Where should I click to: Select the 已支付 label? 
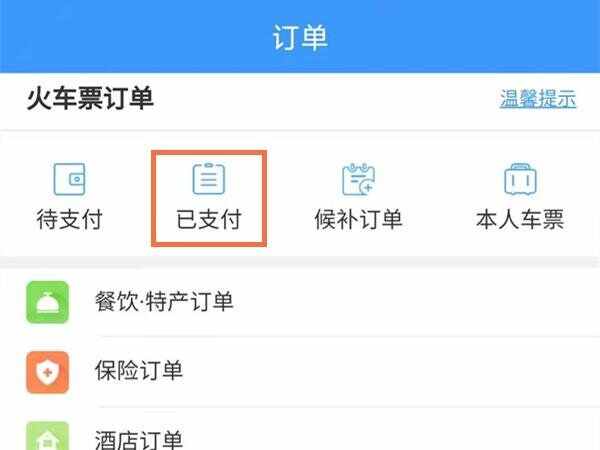pyautogui.click(x=209, y=220)
